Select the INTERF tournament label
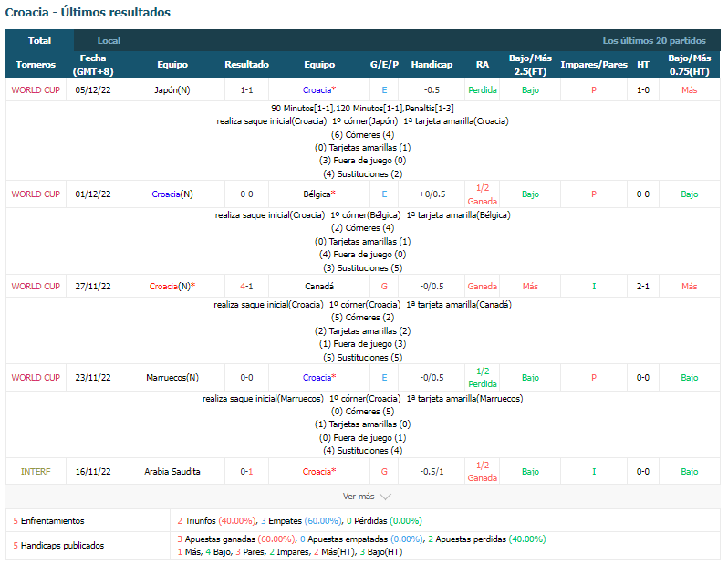 point(36,471)
